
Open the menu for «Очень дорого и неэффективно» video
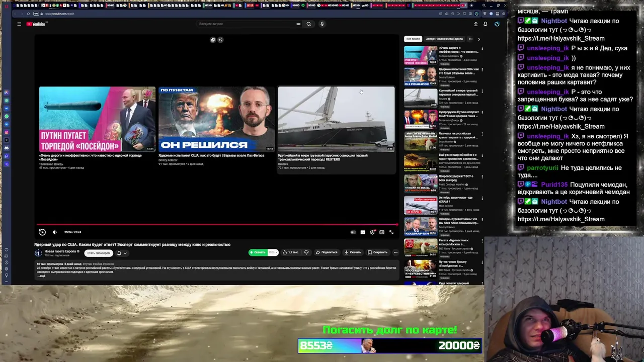tap(482, 49)
